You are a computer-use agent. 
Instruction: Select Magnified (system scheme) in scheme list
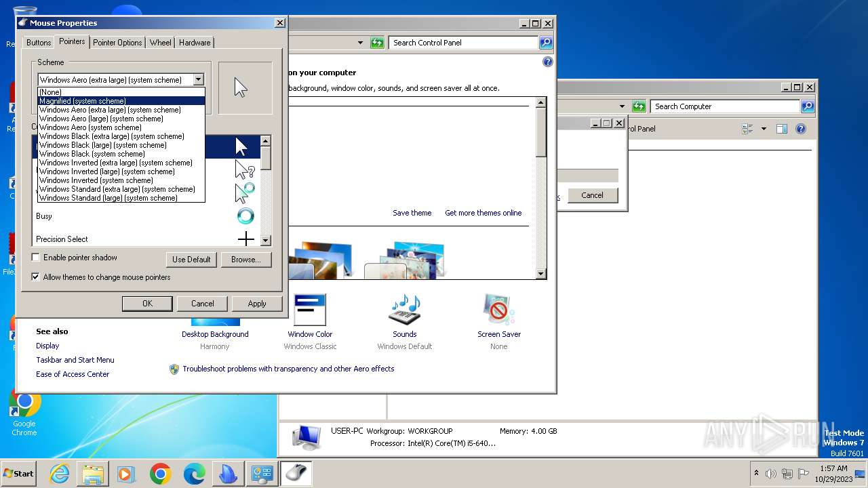tap(121, 101)
